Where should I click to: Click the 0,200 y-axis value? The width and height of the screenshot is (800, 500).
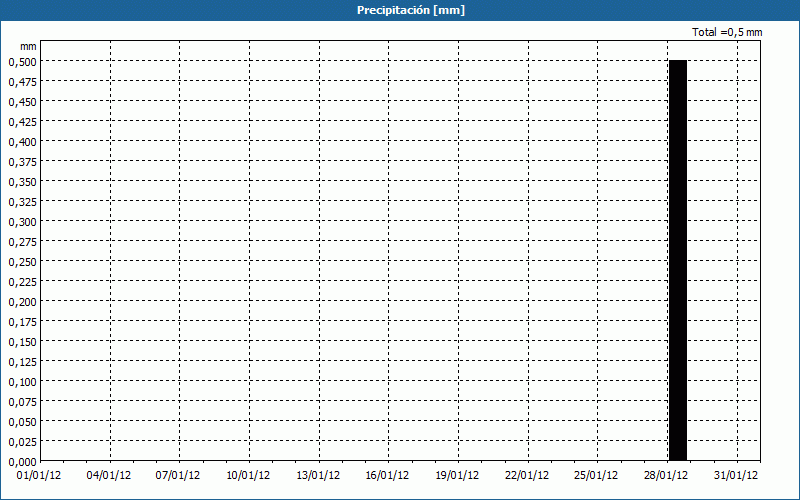pyautogui.click(x=23, y=302)
